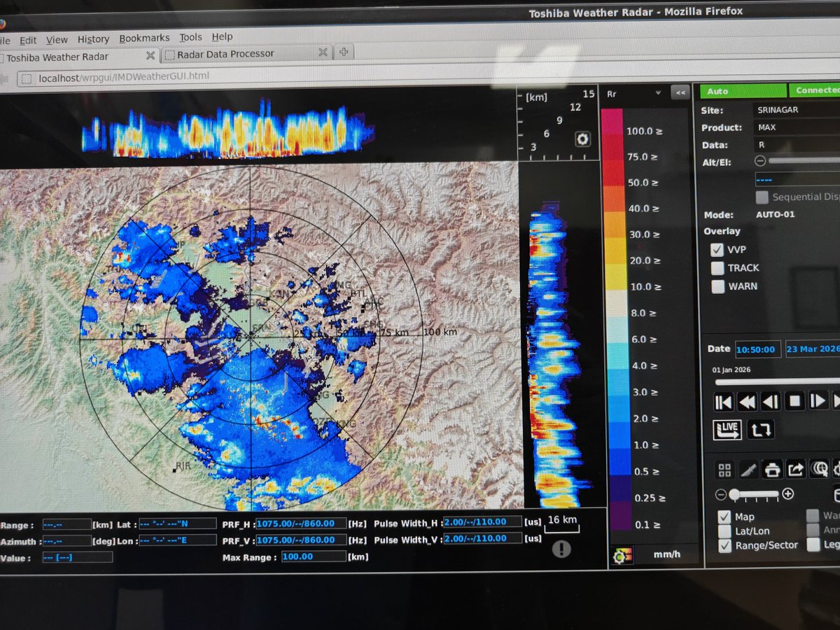
Task: Click the exclamation alert icon
Action: pyautogui.click(x=561, y=549)
